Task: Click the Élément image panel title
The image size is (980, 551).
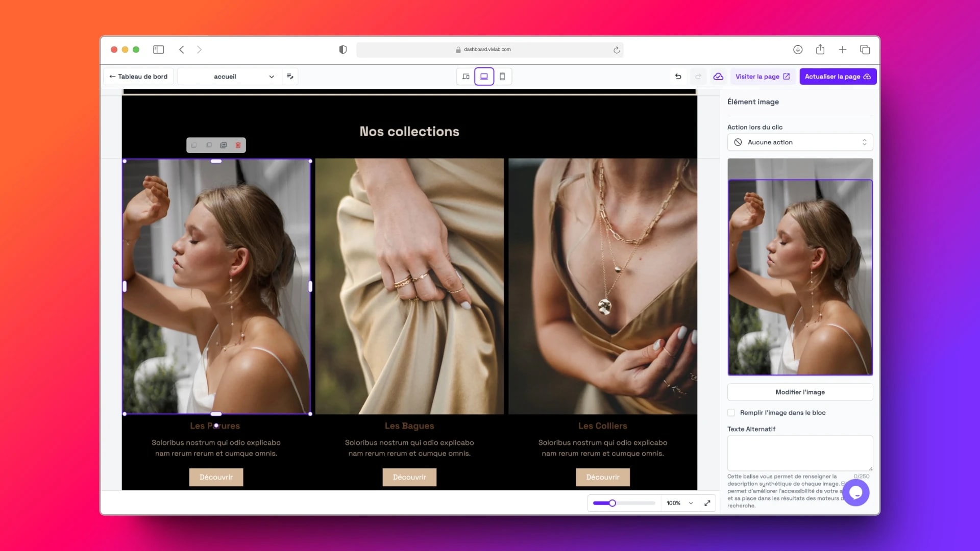Action: [x=753, y=102]
